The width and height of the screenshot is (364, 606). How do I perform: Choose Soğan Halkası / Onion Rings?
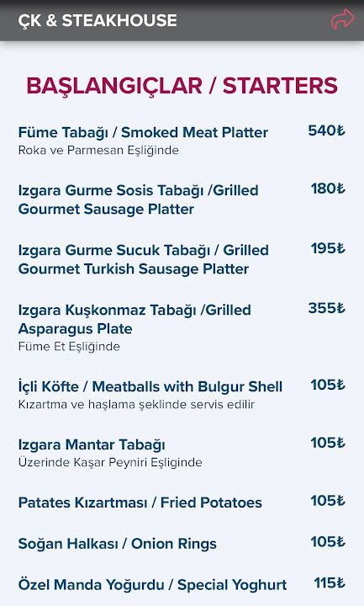tap(118, 544)
